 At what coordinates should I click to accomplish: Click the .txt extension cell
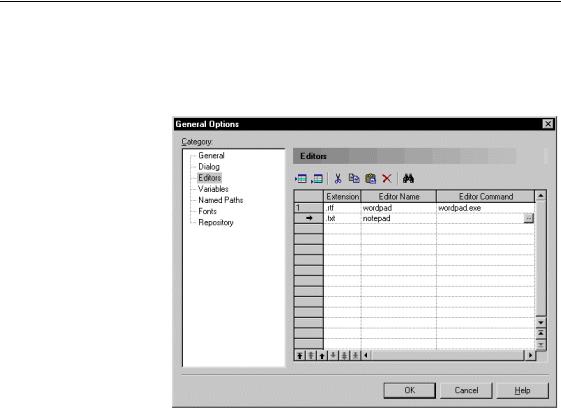click(342, 218)
